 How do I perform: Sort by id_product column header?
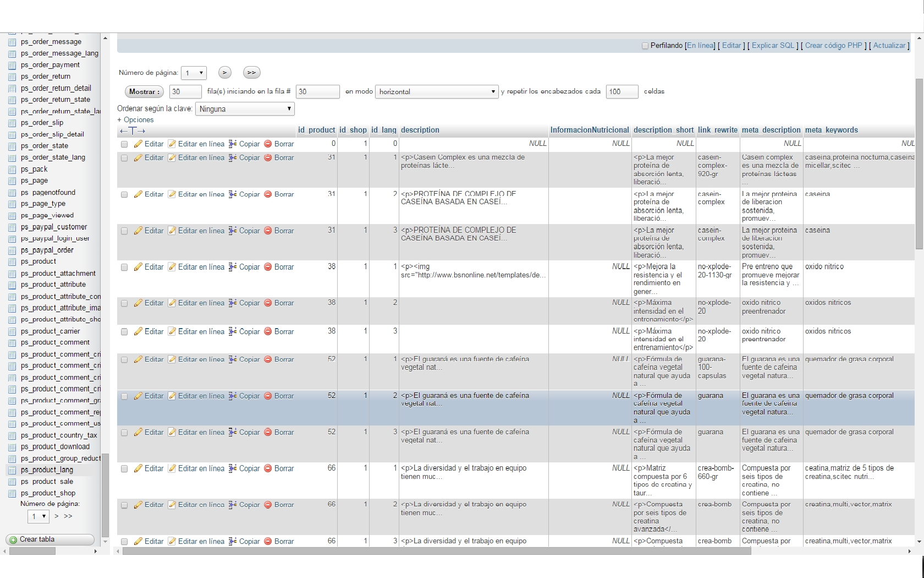316,130
